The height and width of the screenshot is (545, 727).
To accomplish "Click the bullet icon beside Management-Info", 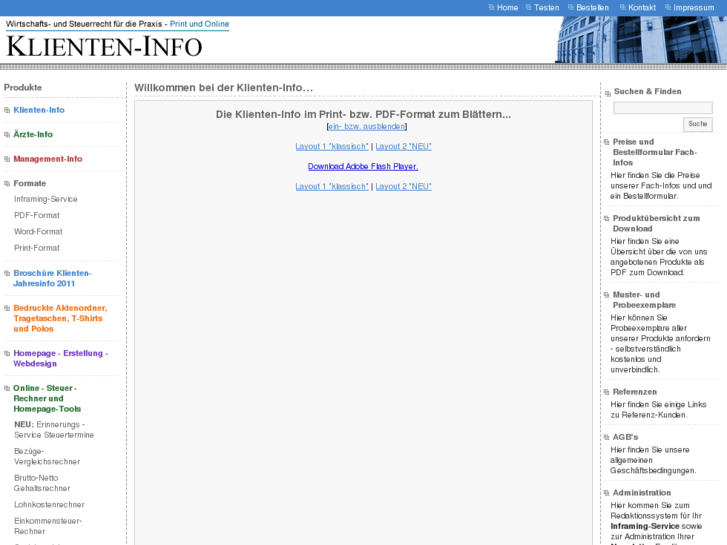I will pos(7,159).
